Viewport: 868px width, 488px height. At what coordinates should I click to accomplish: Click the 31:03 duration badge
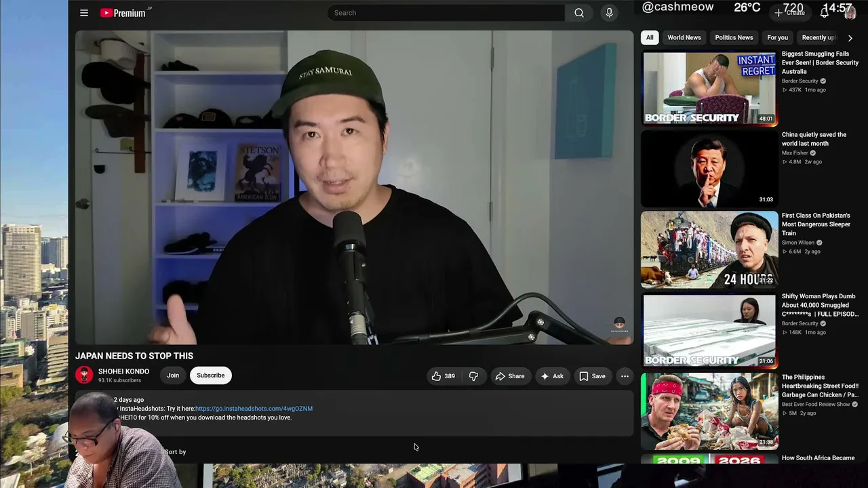coord(766,200)
